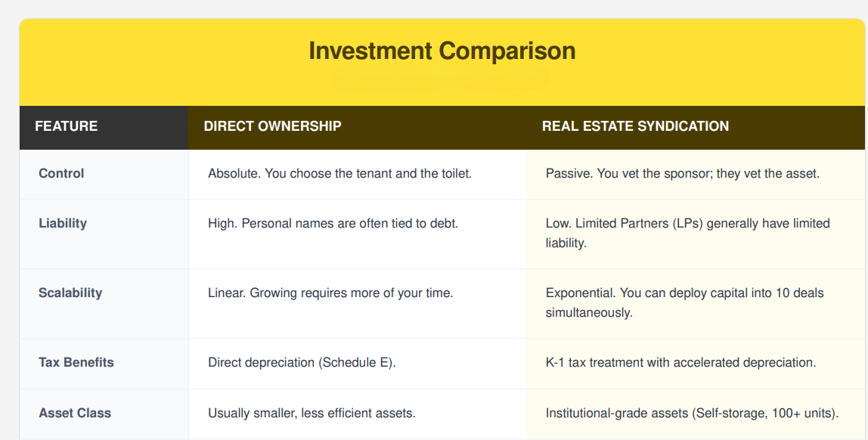Viewport: 868px width, 440px height.
Task: Click the Liability row label
Action: (63, 224)
